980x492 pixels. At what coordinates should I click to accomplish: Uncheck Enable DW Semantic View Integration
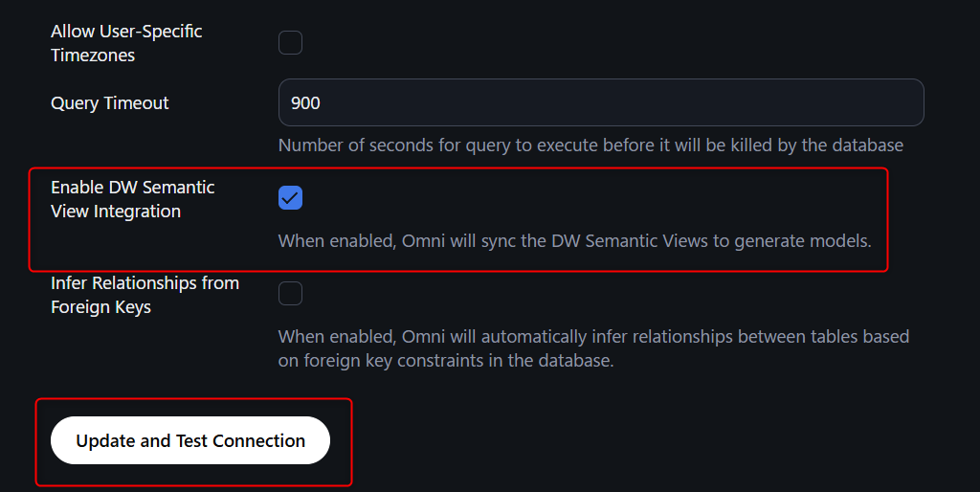click(290, 198)
